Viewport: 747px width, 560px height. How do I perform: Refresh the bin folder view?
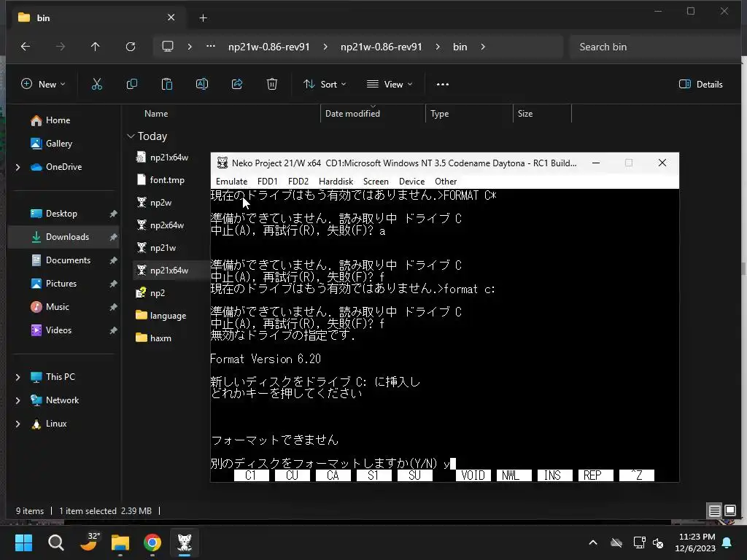(131, 47)
